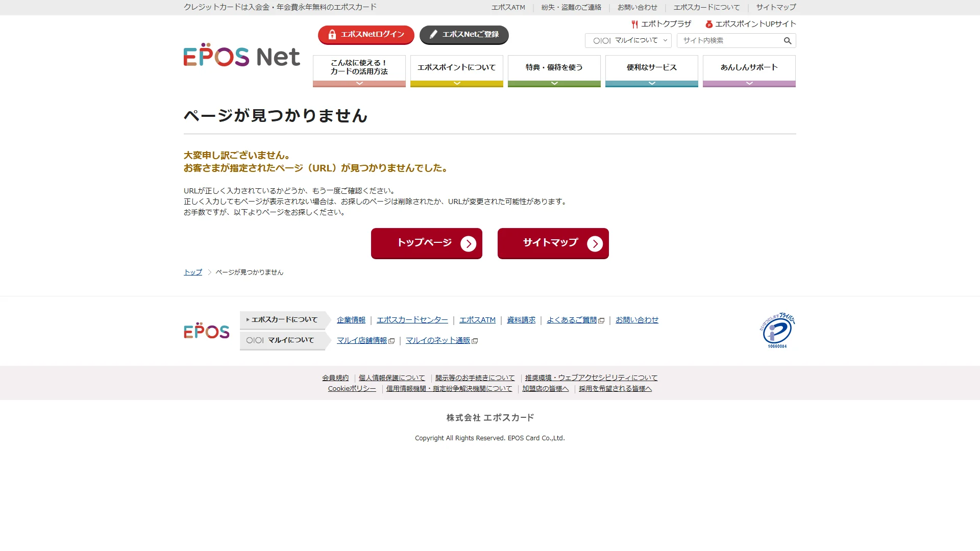This screenshot has height=551, width=980.
Task: Click into the サイト内検索 search field
Action: (x=730, y=41)
